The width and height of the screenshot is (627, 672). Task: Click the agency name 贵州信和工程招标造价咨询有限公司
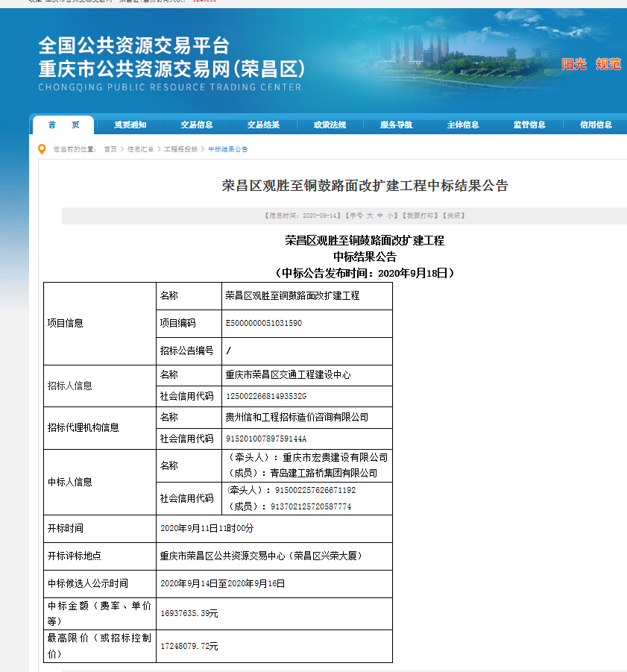(x=297, y=418)
